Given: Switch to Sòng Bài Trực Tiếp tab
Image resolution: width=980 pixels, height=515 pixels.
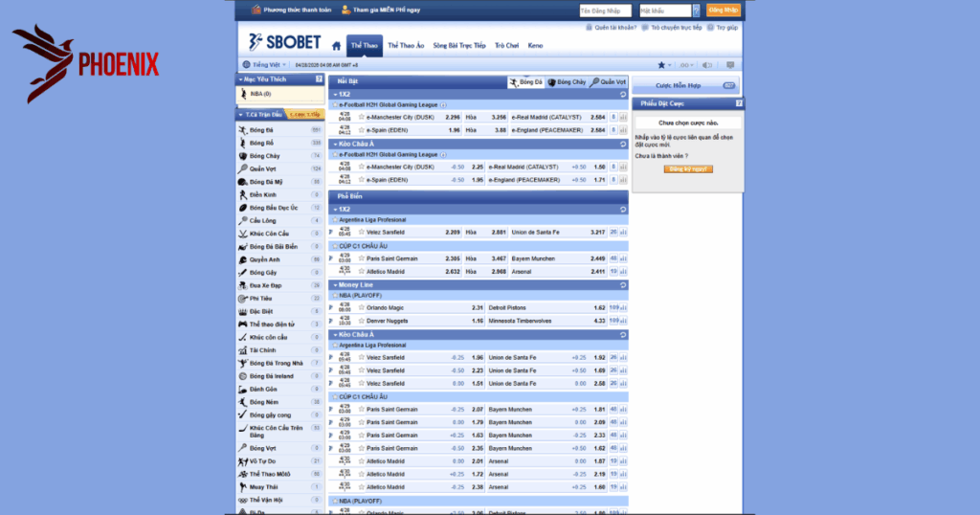Looking at the screenshot, I should pyautogui.click(x=459, y=46).
